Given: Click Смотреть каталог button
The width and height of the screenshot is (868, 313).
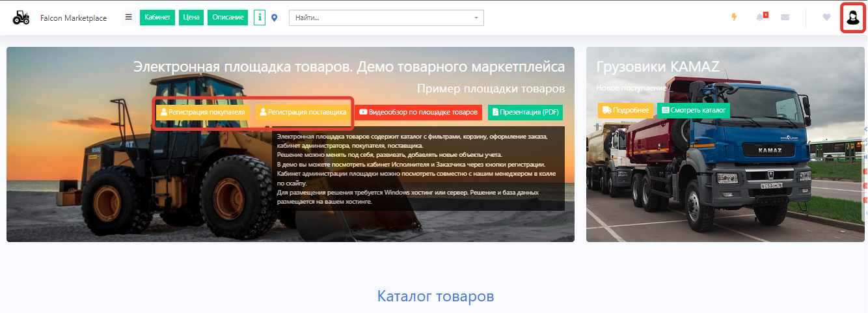Looking at the screenshot, I should [694, 111].
